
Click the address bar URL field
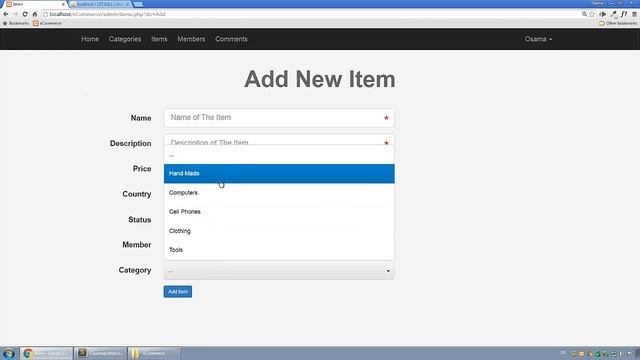[310, 14]
